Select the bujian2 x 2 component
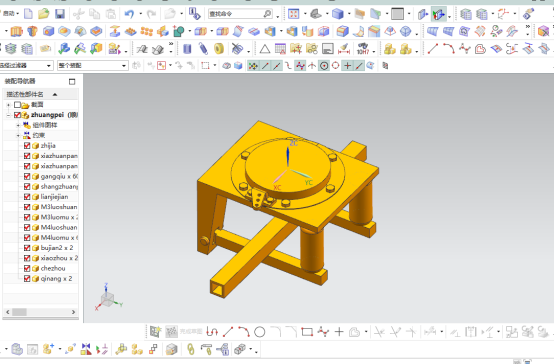The width and height of the screenshot is (554, 364). coord(57,248)
